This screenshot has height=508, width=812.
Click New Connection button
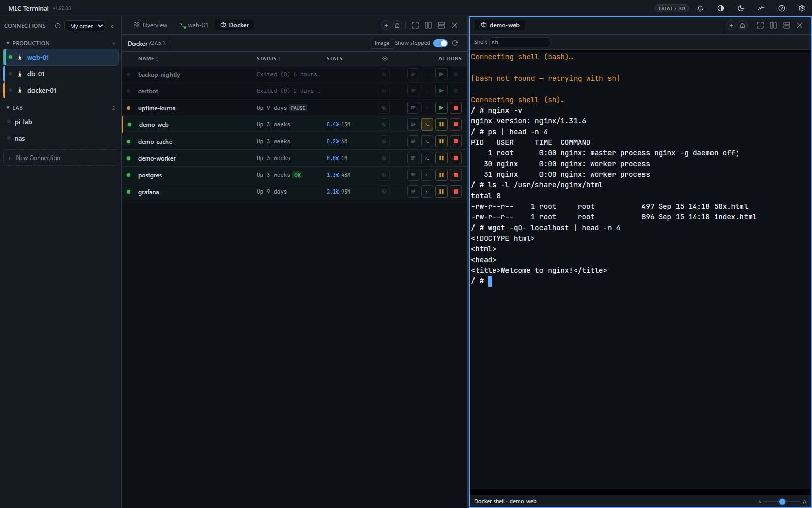[x=60, y=158]
